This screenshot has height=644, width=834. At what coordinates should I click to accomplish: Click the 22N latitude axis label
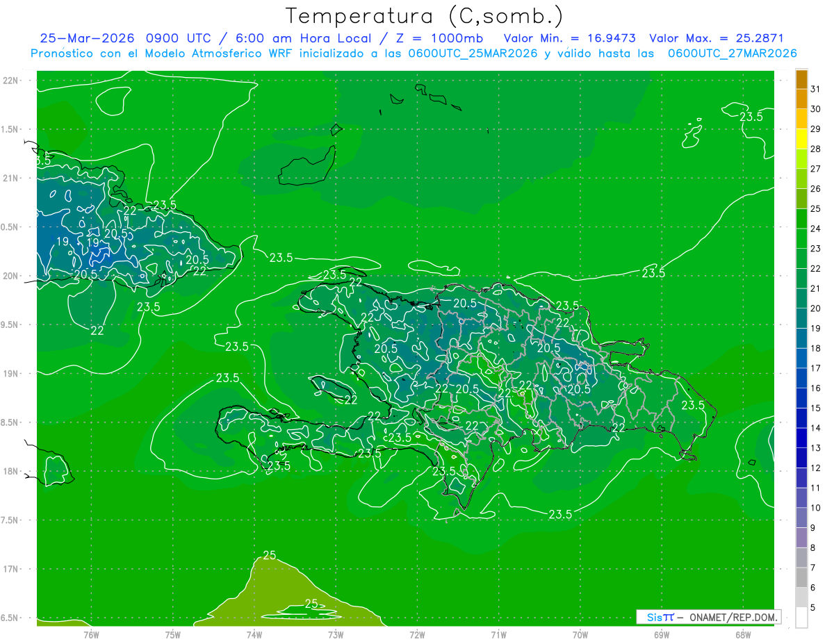[12, 81]
